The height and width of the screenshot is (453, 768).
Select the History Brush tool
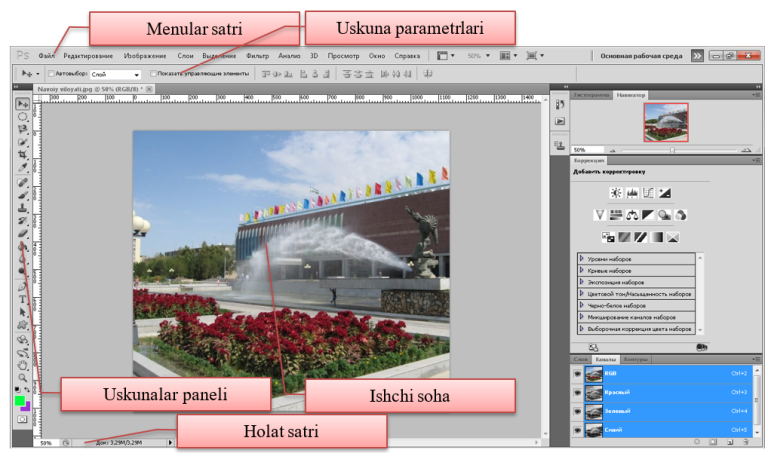pyautogui.click(x=23, y=221)
